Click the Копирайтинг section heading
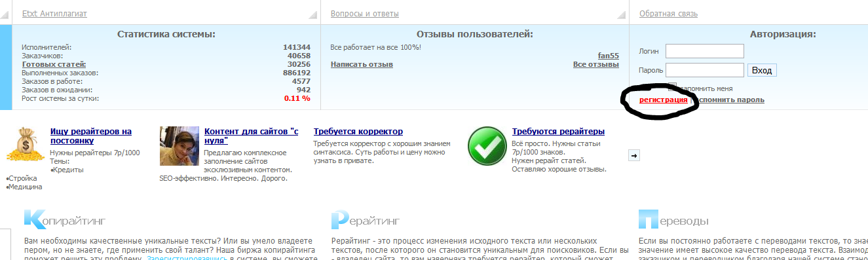The image size is (868, 260). pyautogui.click(x=65, y=220)
